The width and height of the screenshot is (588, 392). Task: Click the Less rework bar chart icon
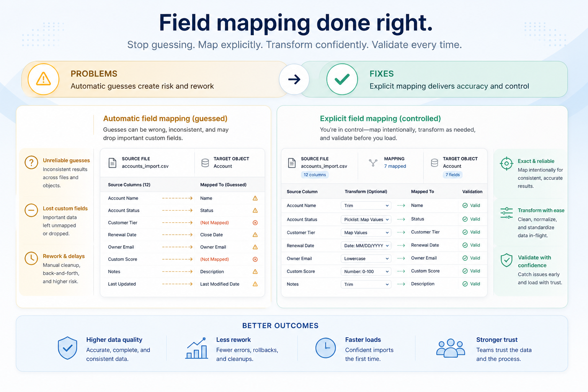[x=197, y=348]
